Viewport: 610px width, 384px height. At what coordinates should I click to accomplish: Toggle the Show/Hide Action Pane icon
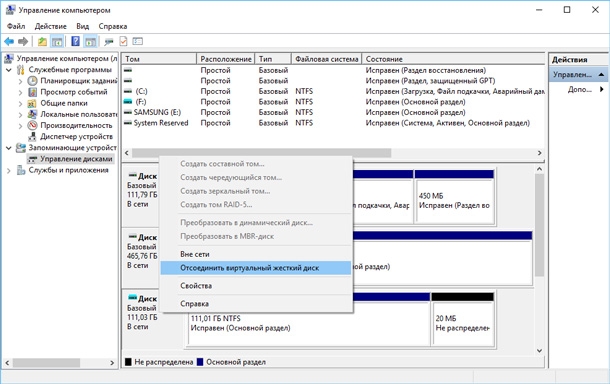[90, 41]
